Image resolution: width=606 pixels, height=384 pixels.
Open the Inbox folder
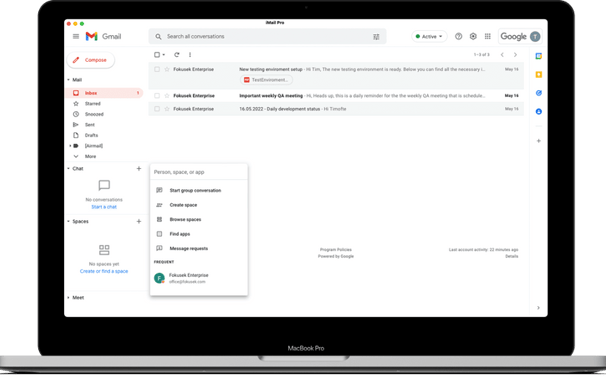tap(104, 93)
